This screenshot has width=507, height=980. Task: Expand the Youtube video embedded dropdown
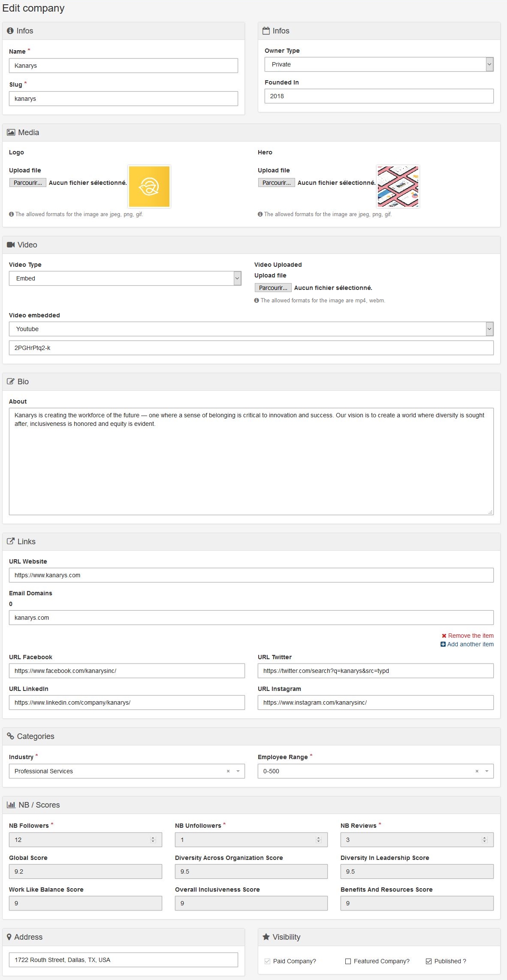click(x=251, y=329)
